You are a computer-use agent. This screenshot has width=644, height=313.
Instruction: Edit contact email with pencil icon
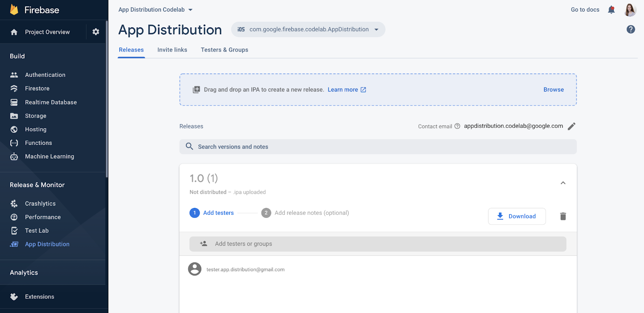[x=572, y=126]
